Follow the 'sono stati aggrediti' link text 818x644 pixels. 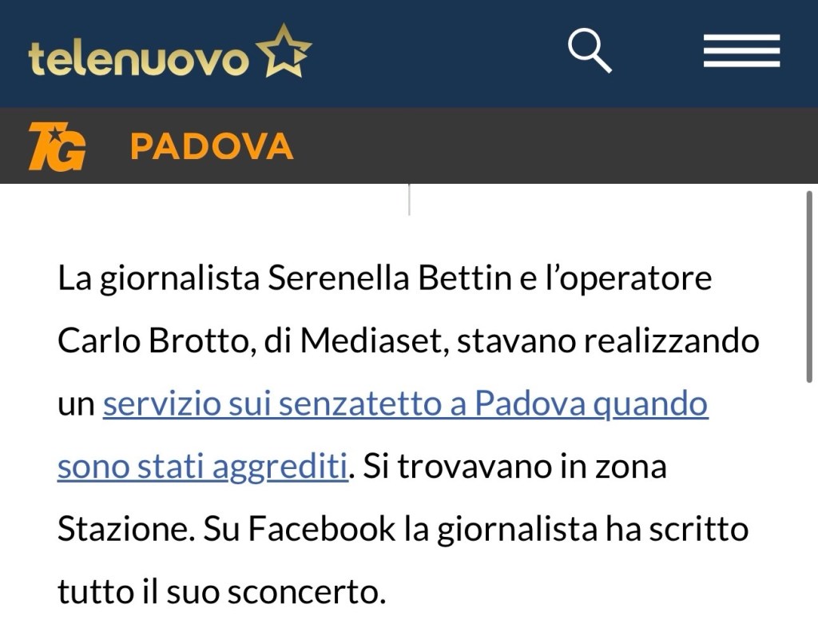tap(203, 466)
